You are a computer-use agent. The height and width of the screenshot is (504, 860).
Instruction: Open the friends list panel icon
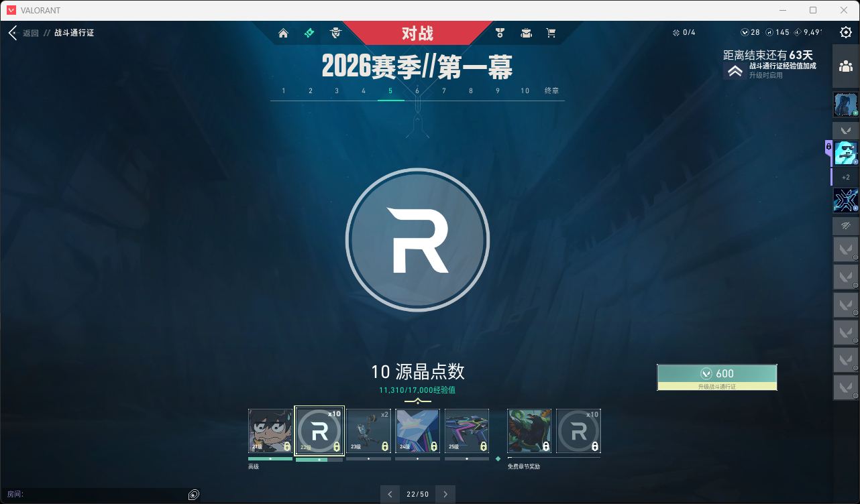tap(845, 66)
